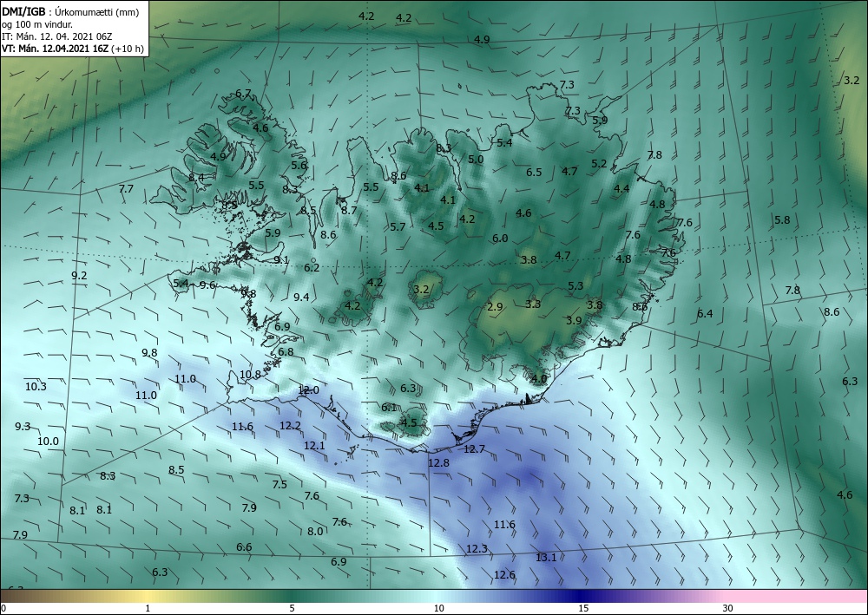Click the map value "5.3"

point(575,286)
